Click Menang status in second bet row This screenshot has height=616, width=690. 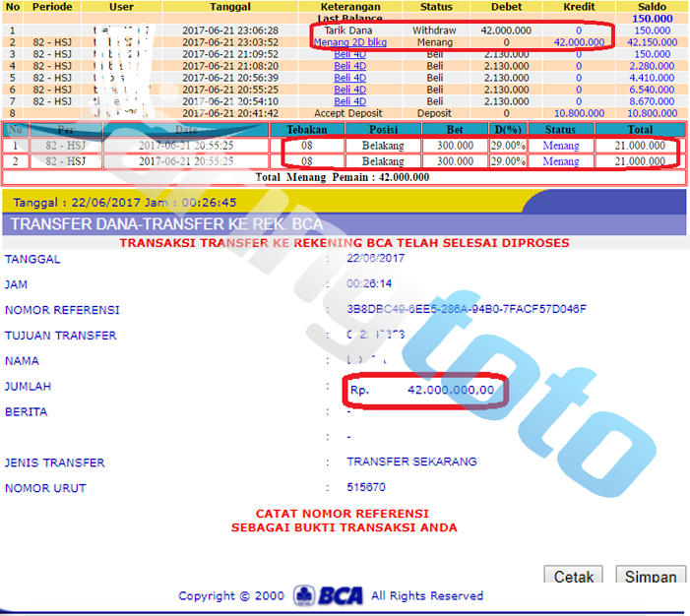560,161
